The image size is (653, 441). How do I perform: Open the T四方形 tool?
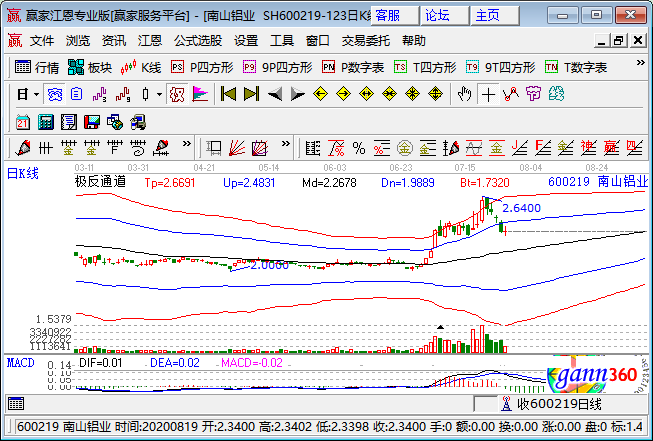point(425,67)
